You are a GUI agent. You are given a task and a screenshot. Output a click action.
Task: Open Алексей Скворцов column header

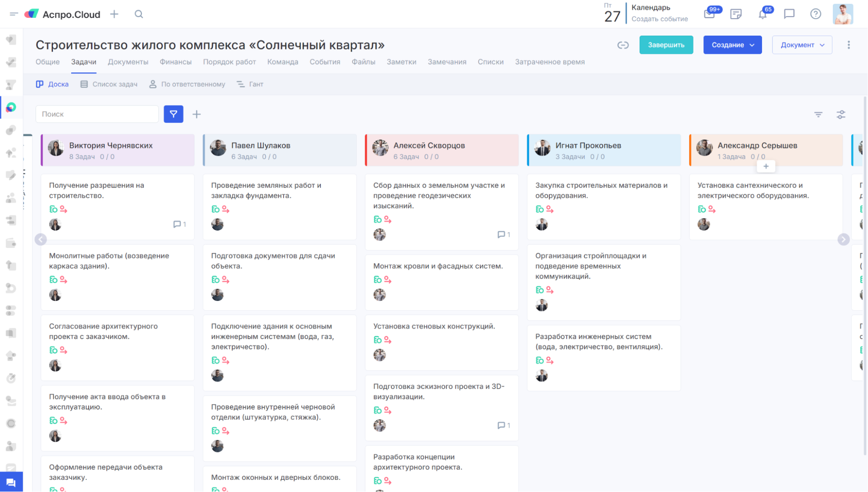pos(442,150)
